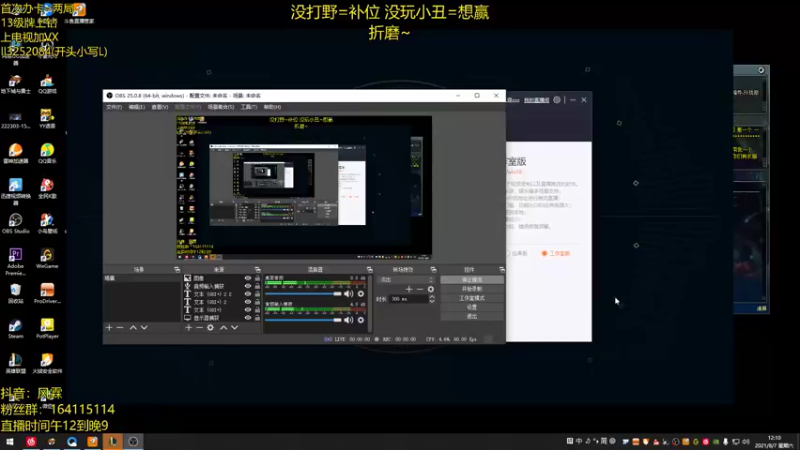The image size is (800, 450).
Task: Click the OBS preview canvas thumbnail
Action: click(x=304, y=188)
